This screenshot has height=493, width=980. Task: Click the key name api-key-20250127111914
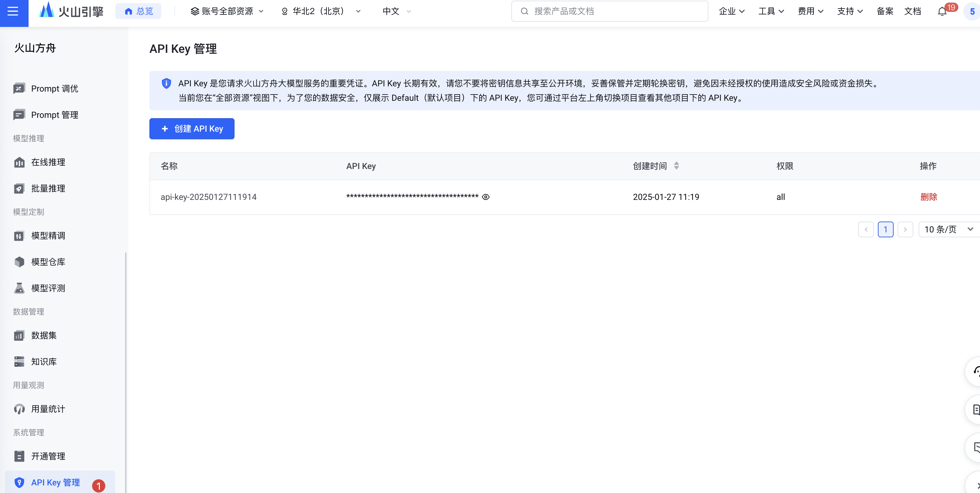pos(209,197)
